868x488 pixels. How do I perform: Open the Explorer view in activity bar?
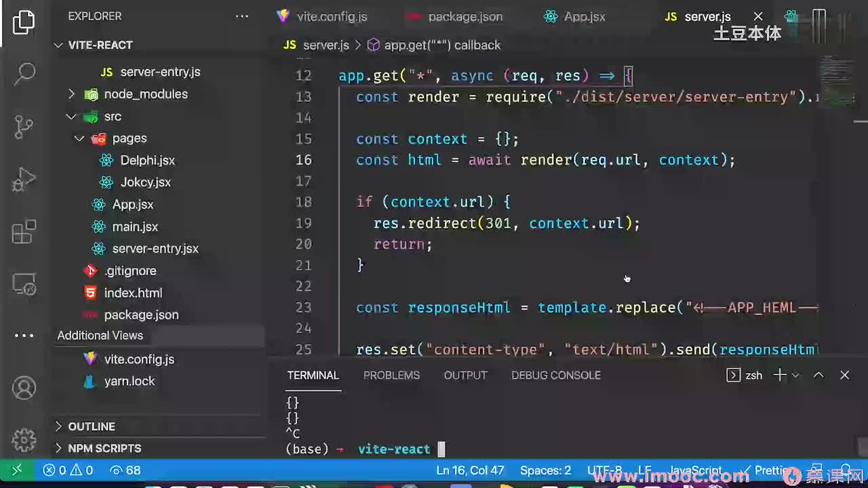click(24, 22)
